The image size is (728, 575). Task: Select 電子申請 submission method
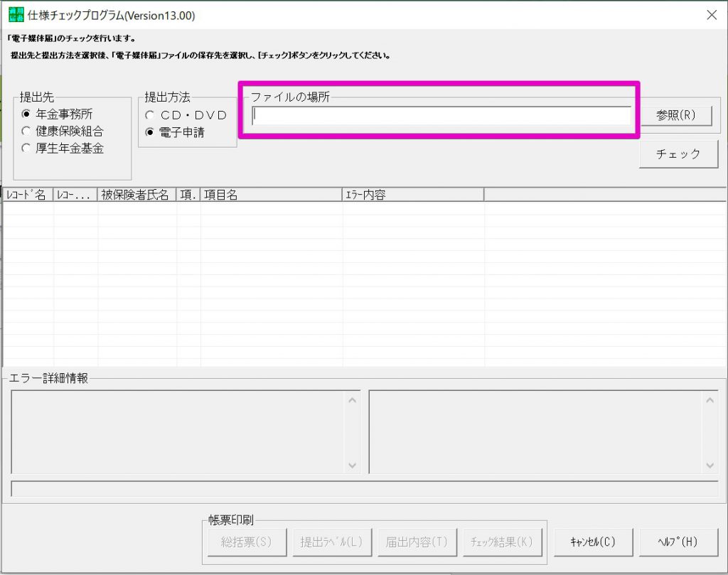tap(175, 132)
